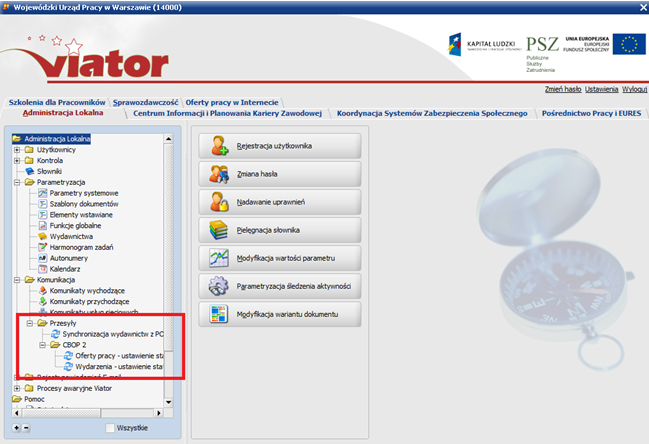The height and width of the screenshot is (444, 649).
Task: Open Koordynacja Systemów Zabezpieczenia Społecznego tab
Action: coord(432,113)
